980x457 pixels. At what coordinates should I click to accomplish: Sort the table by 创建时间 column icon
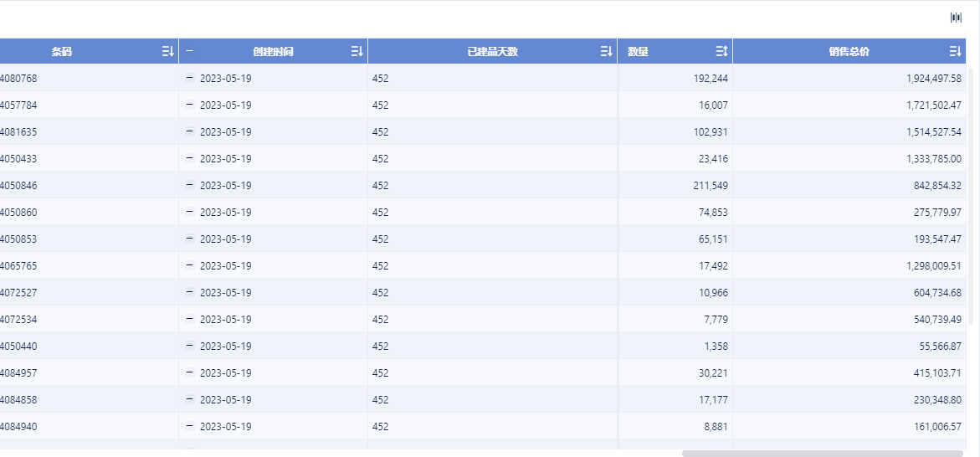tap(357, 52)
